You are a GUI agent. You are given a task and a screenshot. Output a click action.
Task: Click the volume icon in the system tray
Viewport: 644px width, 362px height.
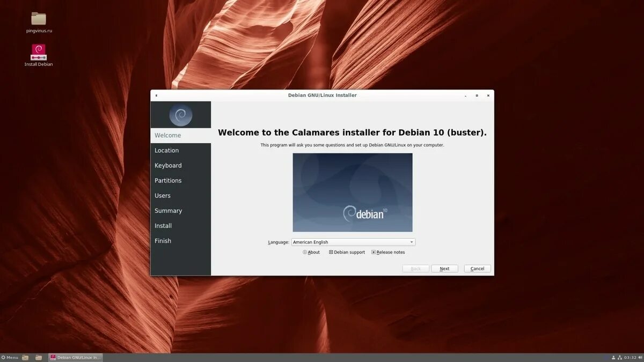[640, 358]
